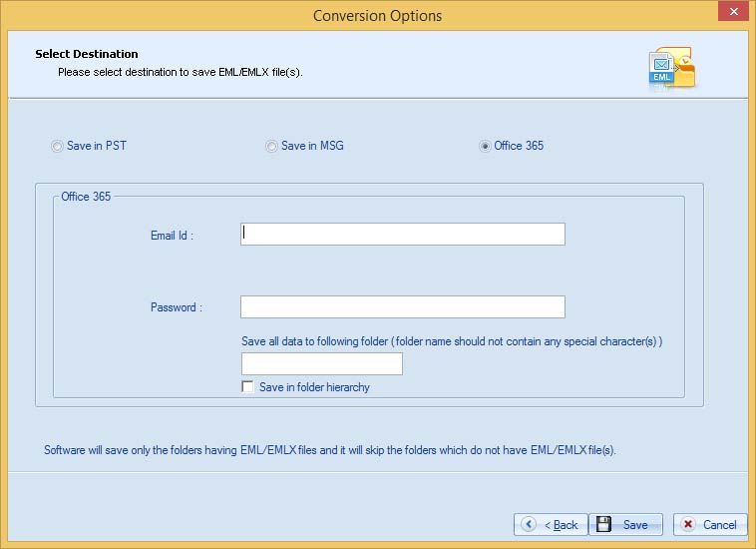Viewport: 756px width, 549px height.
Task: Click the floppy disk Save icon
Action: click(603, 524)
